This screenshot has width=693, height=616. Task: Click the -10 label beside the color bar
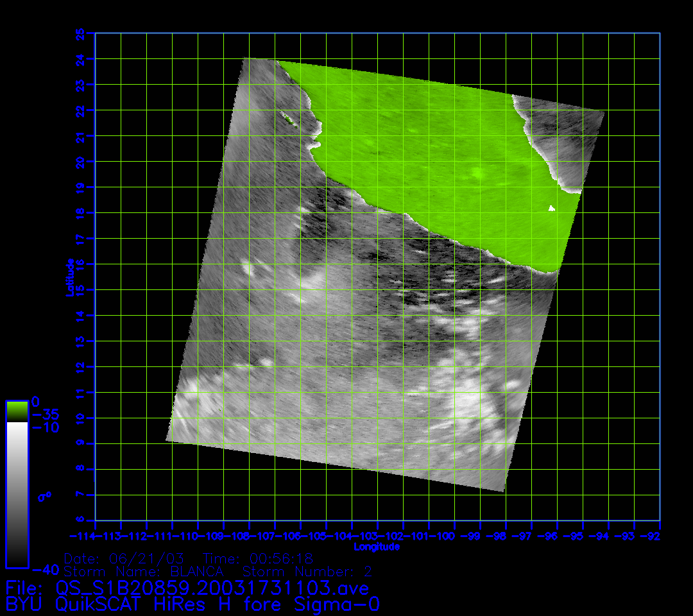click(44, 427)
